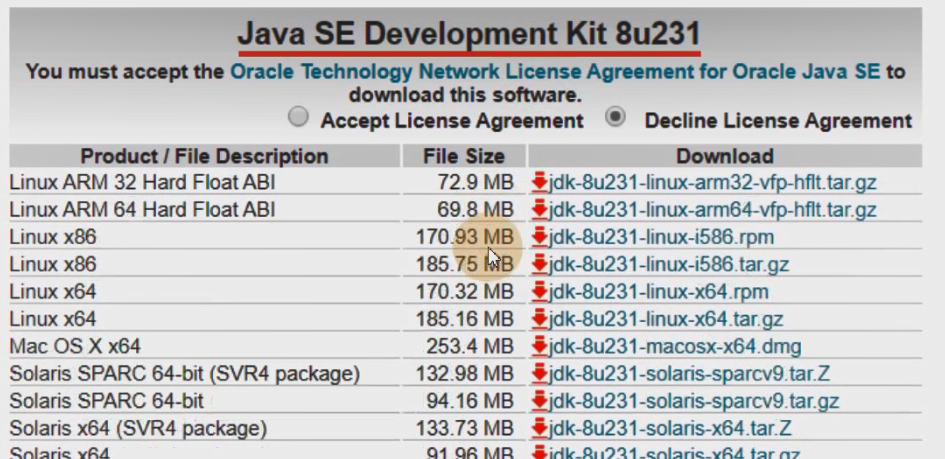
Task: Click download icon next to solaris-sparcv9.tar.Z
Action: coord(540,374)
